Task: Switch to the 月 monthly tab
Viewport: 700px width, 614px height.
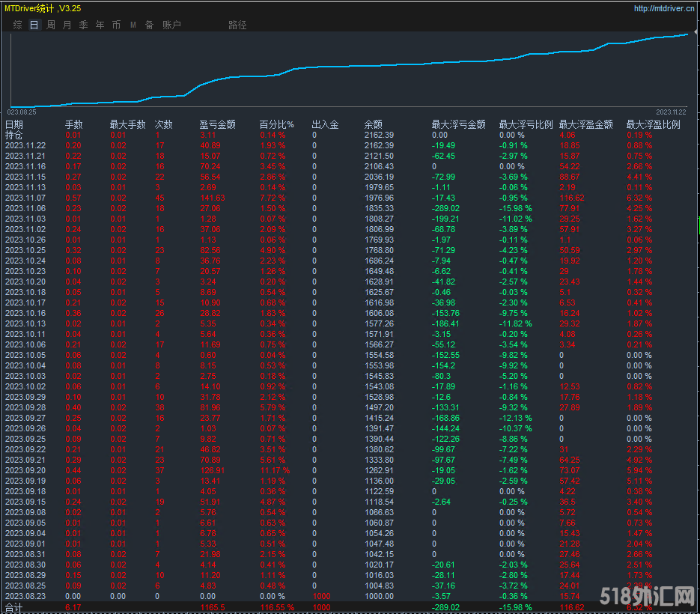Action: tap(67, 25)
